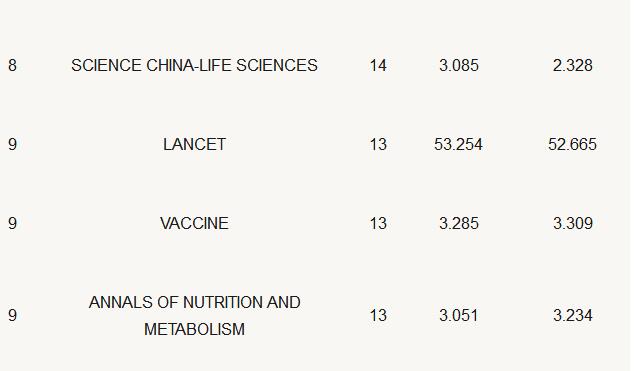Click the VACCINE journal name

pos(194,223)
